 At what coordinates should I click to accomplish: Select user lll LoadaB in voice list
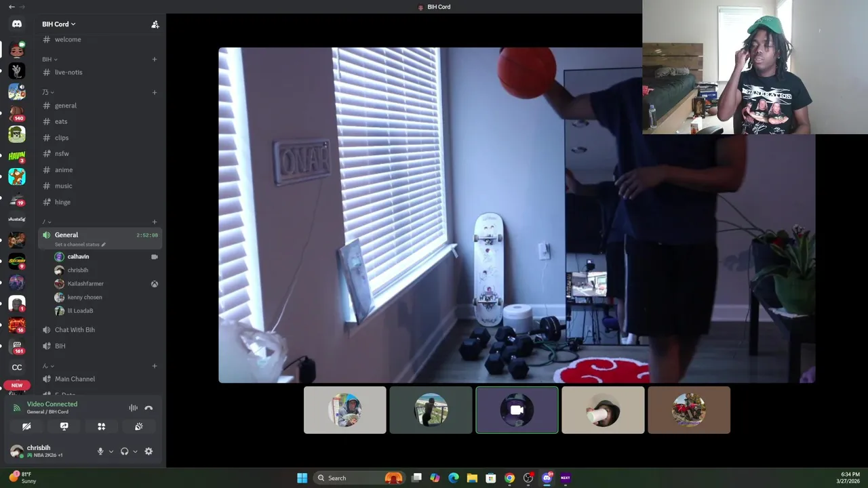tap(105, 311)
